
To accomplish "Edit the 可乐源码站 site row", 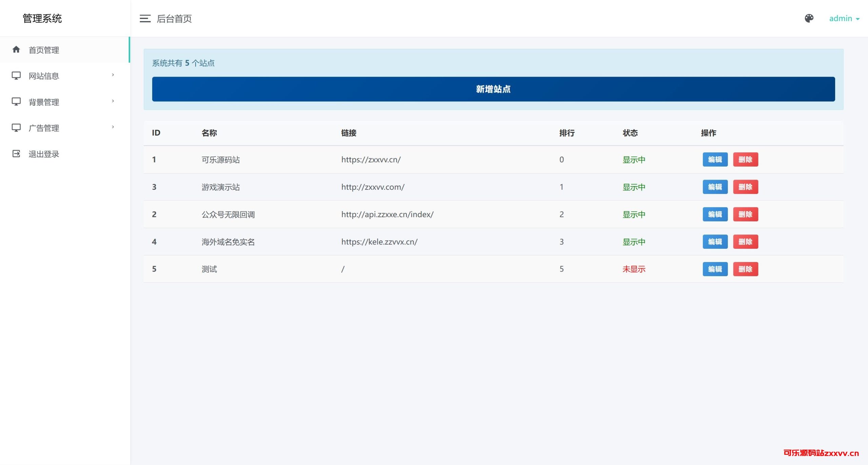I will click(715, 160).
